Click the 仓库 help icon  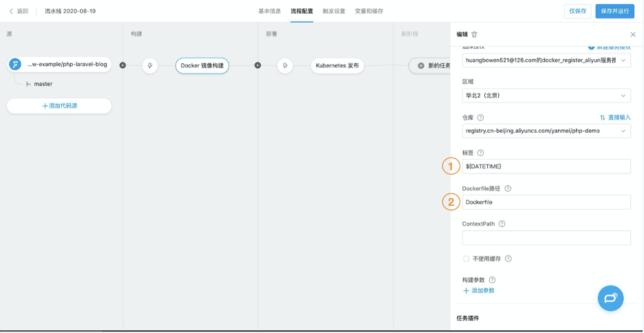coord(480,118)
